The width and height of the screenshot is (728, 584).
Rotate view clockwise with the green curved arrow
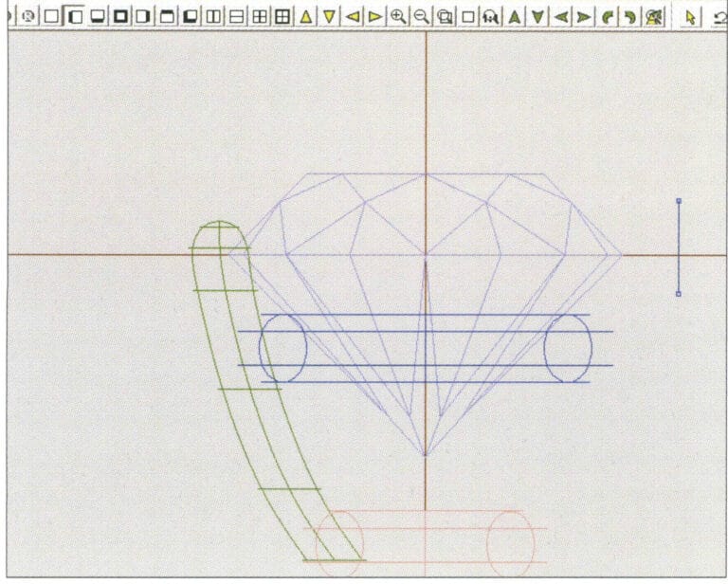click(x=630, y=17)
